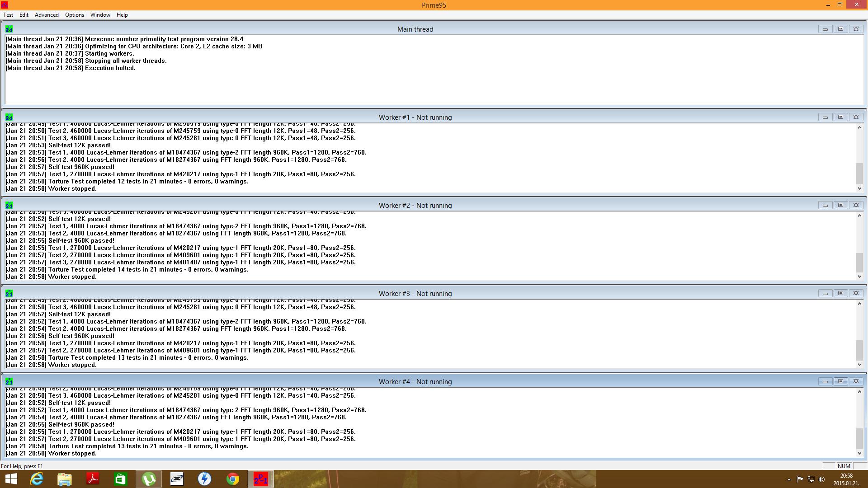Click Worker #2 scrollbar up arrow
The width and height of the screenshot is (868, 488).
pos(859,216)
